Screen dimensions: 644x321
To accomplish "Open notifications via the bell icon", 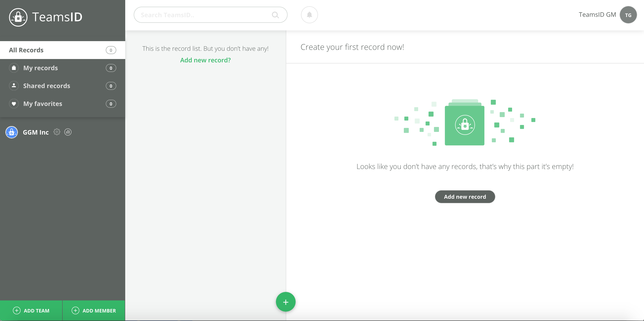I will coord(309,15).
